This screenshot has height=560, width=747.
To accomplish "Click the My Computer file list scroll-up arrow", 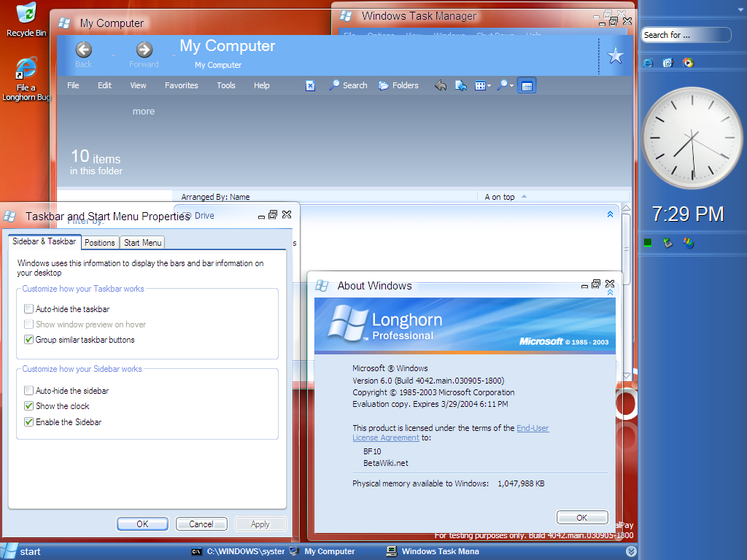I will [627, 208].
